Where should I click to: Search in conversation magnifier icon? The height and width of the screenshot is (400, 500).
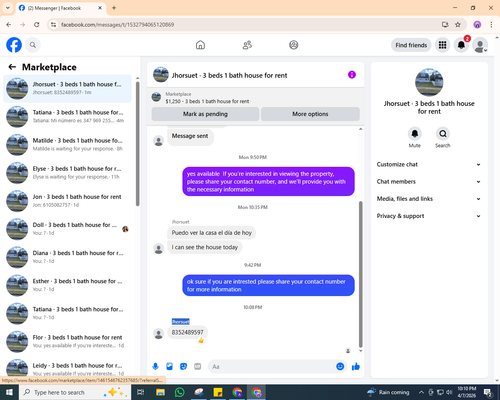[x=443, y=134]
